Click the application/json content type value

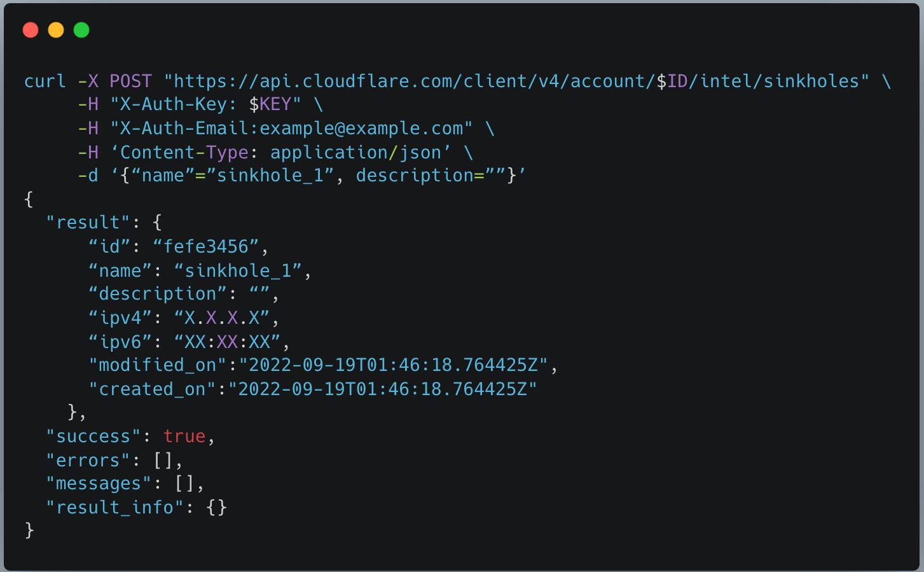[x=355, y=153]
